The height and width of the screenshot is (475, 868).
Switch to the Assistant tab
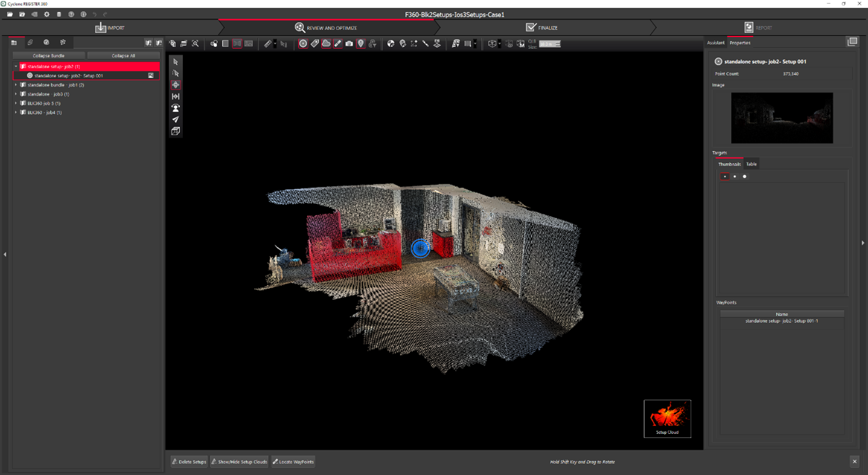715,43
